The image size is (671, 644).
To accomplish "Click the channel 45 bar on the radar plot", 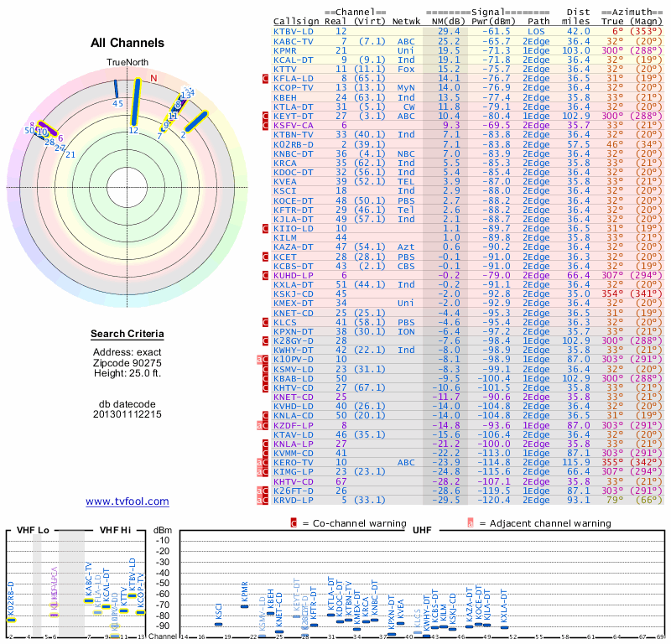I will coord(116,89).
